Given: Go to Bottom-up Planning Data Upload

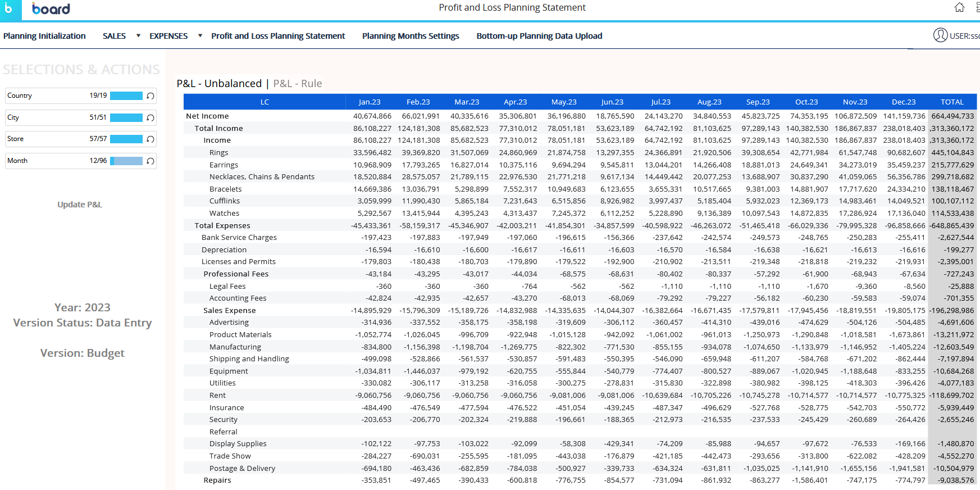Looking at the screenshot, I should (x=539, y=36).
